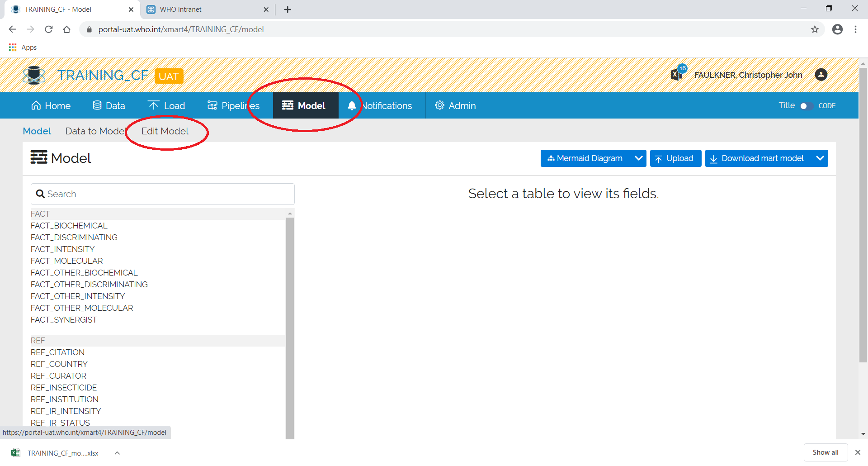The image size is (868, 466).
Task: Select the FACT_DISCRIMINATING table
Action: (74, 238)
